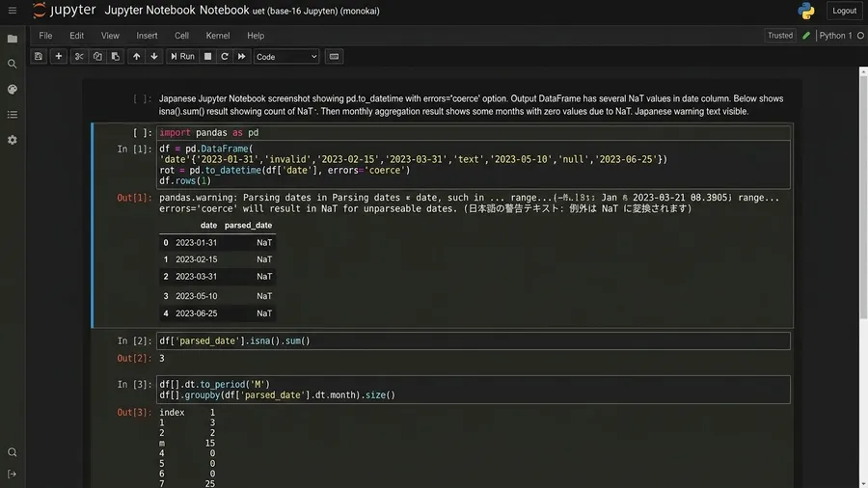This screenshot has height=488, width=868.
Task: Click the Out[1] output prompt label
Action: pos(134,198)
